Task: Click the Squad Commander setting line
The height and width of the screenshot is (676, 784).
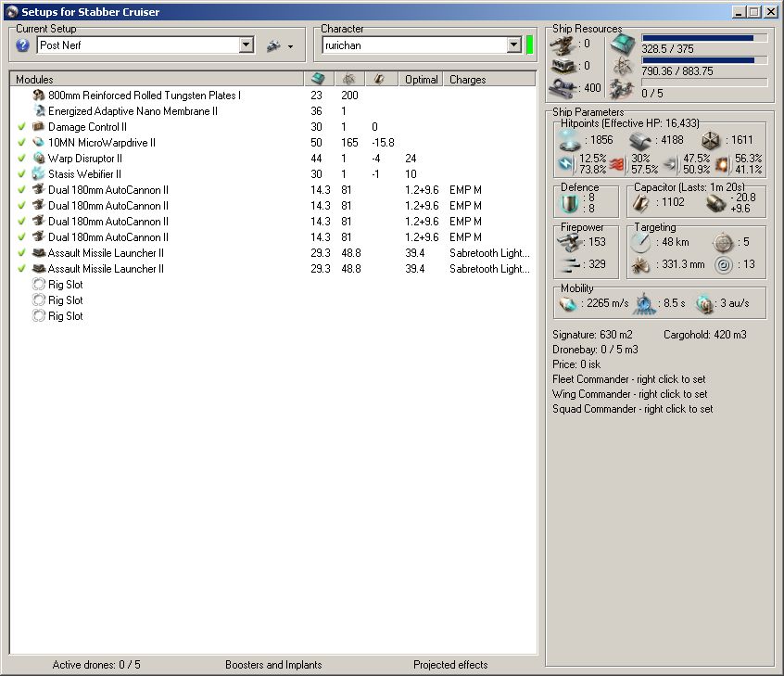Action: (632, 409)
